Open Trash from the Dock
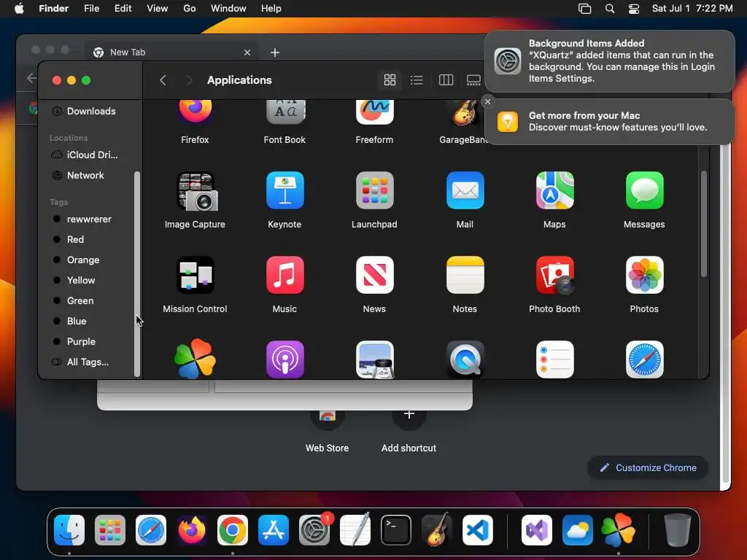 pos(677,530)
